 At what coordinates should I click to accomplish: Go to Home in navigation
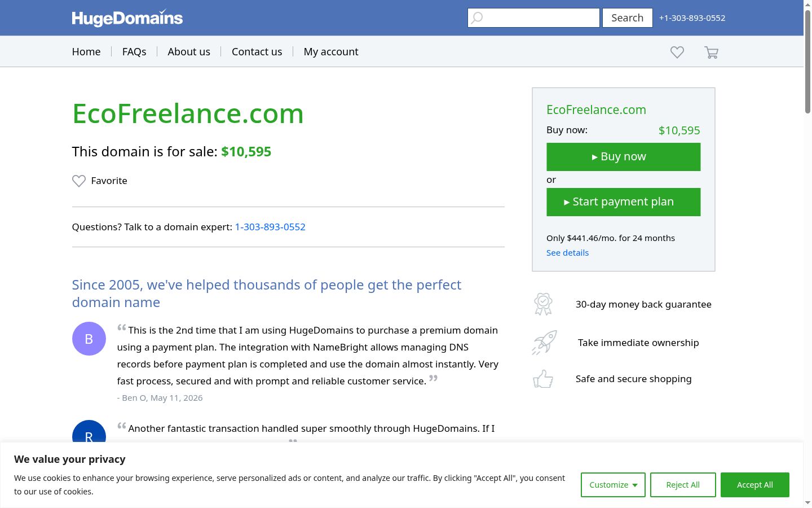pos(86,52)
